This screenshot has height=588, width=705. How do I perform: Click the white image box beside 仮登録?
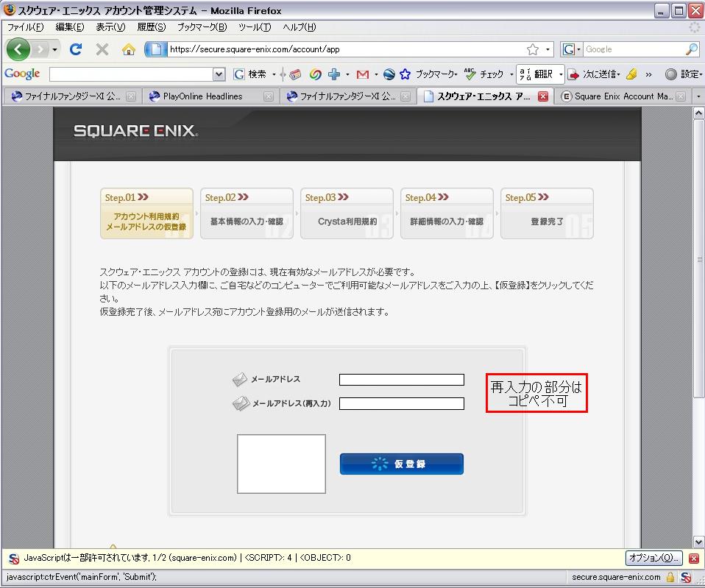[281, 464]
